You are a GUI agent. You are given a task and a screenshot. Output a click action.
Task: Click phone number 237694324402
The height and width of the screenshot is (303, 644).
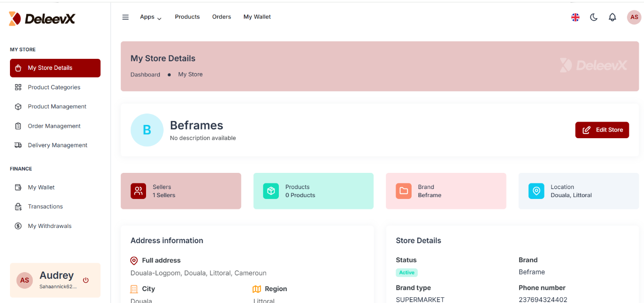tap(543, 300)
